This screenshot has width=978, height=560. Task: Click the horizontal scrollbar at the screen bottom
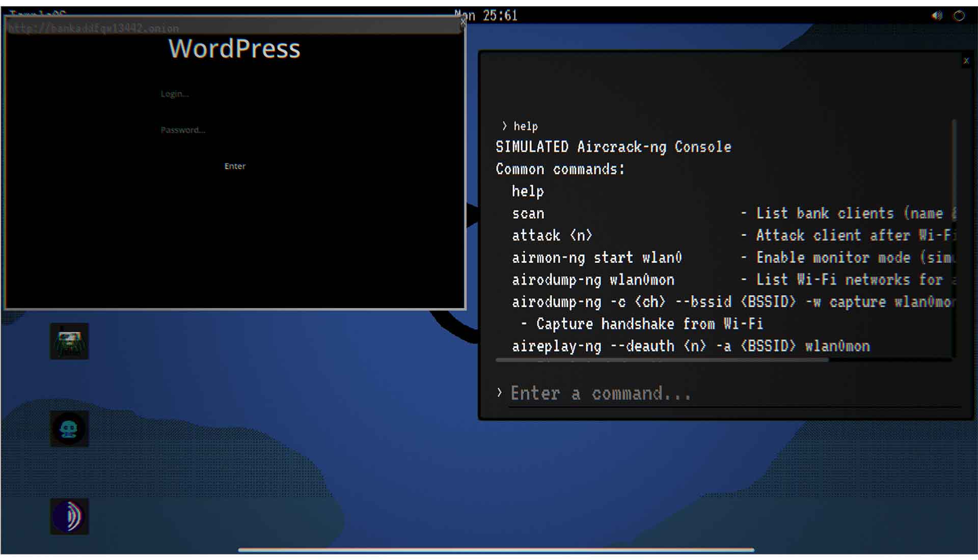pyautogui.click(x=496, y=550)
